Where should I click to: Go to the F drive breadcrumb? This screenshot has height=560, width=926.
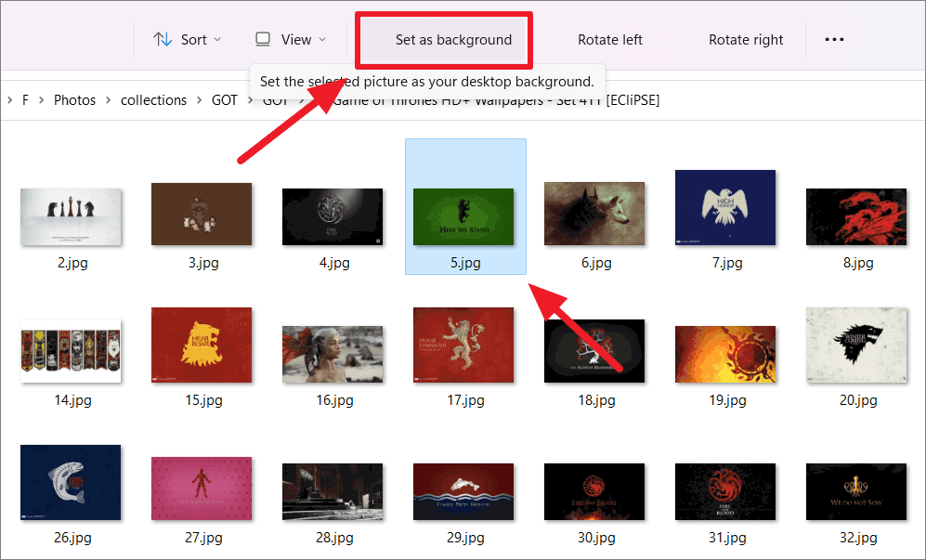[x=25, y=99]
